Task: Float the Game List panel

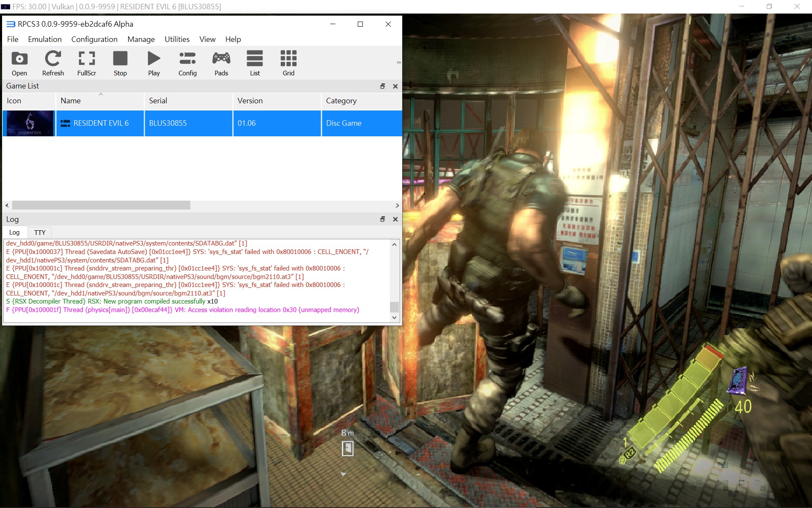Action: click(383, 86)
